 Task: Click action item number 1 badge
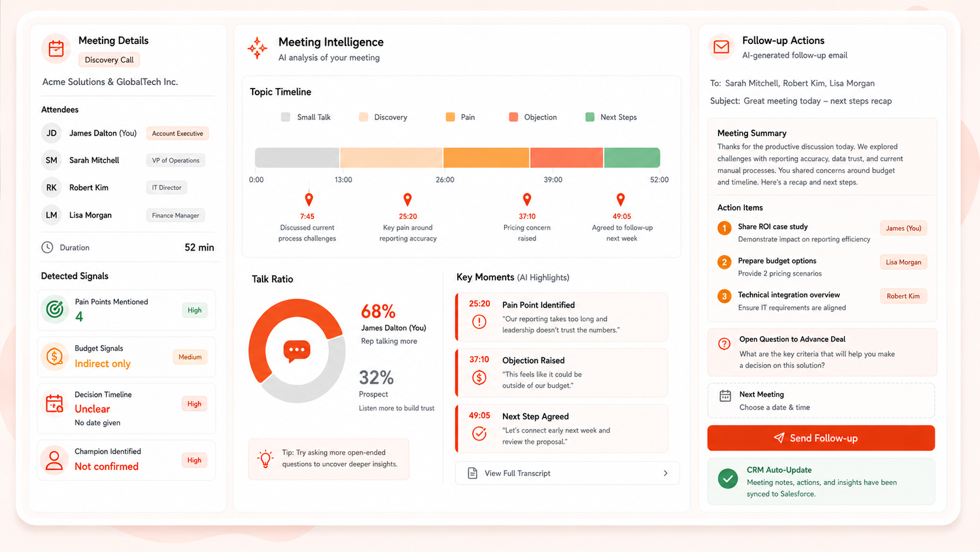[x=724, y=228]
